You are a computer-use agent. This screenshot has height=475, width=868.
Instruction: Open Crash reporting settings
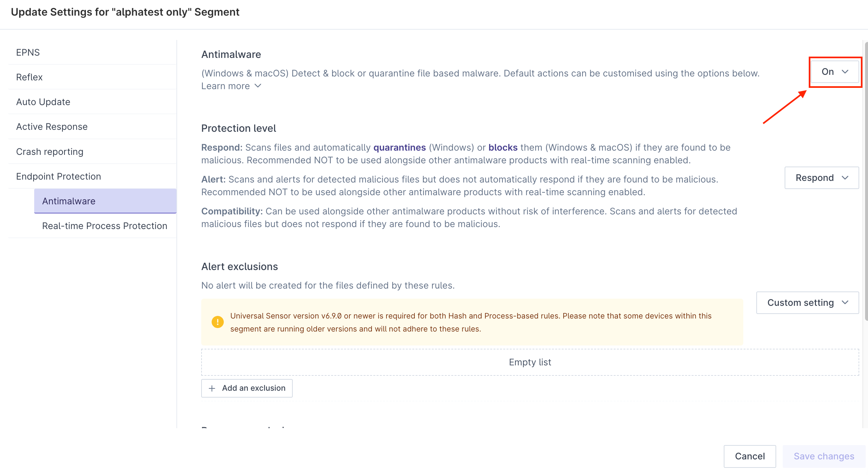(x=92, y=152)
